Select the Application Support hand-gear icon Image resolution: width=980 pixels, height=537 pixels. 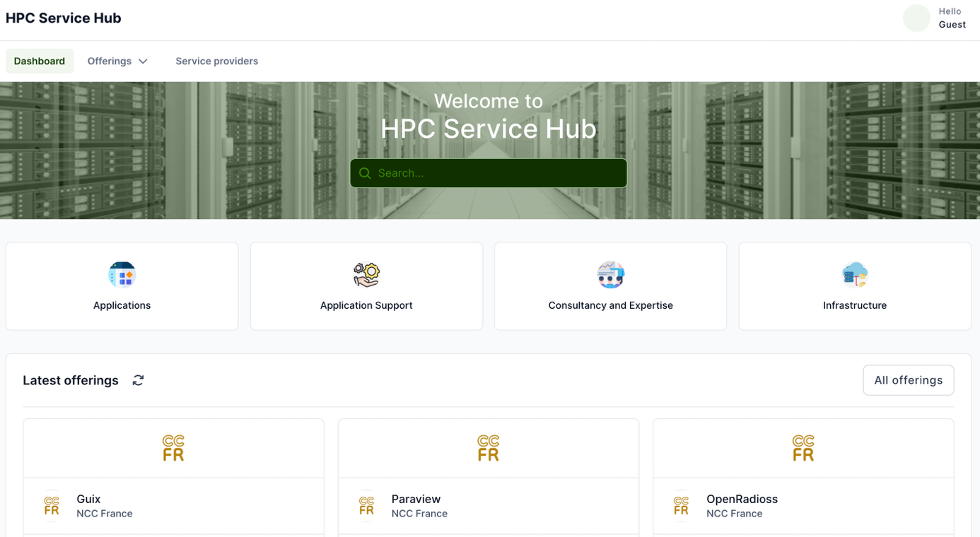tap(366, 274)
